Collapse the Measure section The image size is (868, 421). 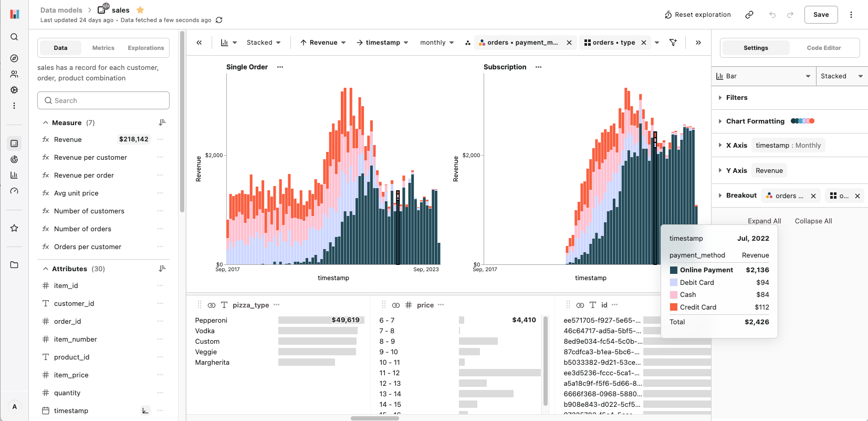[46, 122]
